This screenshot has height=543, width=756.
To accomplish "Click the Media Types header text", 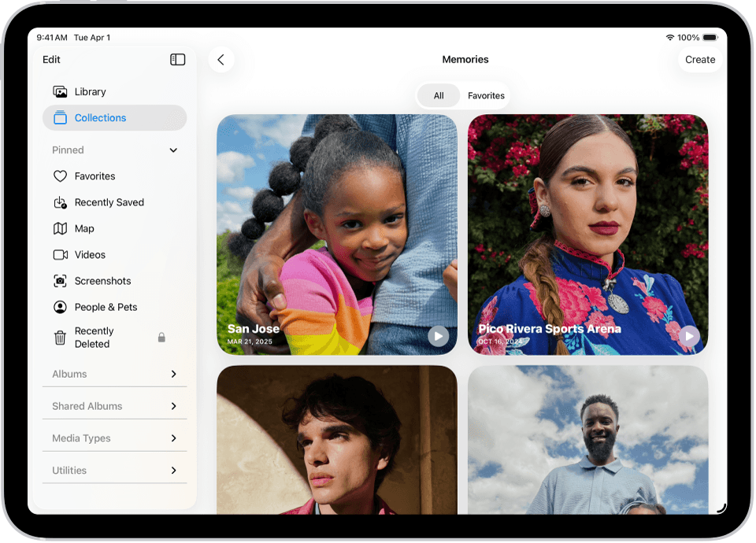I will (81, 438).
